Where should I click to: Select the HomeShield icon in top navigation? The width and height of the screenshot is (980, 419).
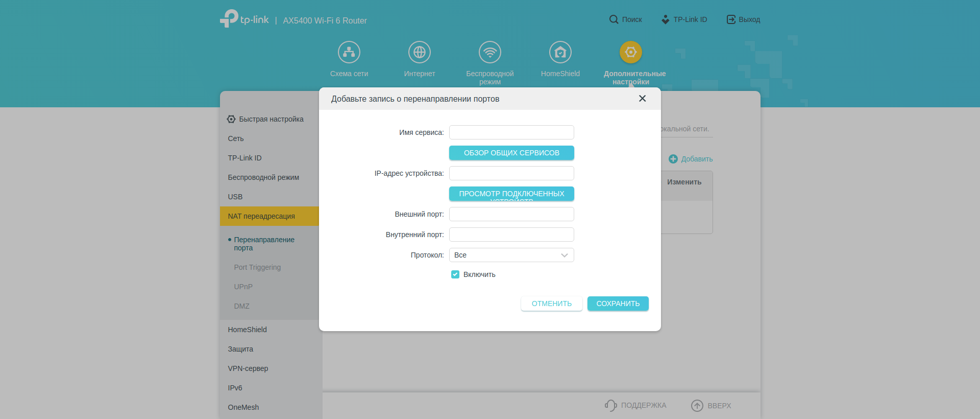[x=560, y=52]
